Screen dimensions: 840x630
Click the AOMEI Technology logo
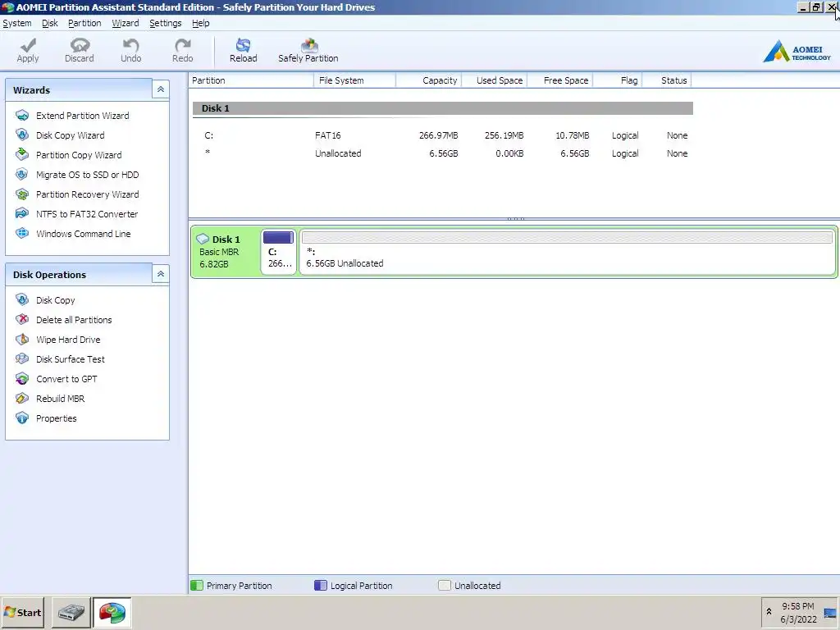797,52
